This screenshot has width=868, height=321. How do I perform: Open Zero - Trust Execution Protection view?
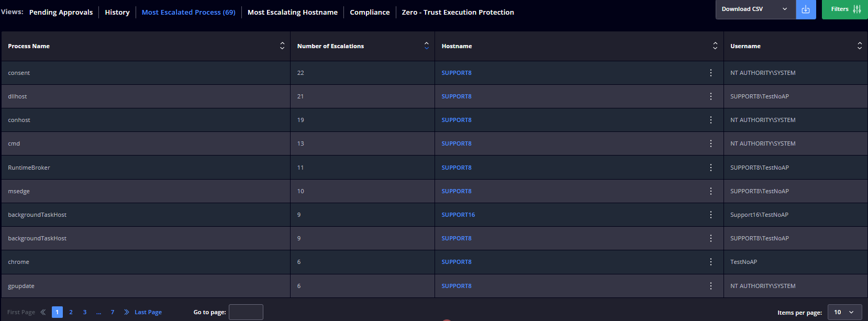[458, 12]
